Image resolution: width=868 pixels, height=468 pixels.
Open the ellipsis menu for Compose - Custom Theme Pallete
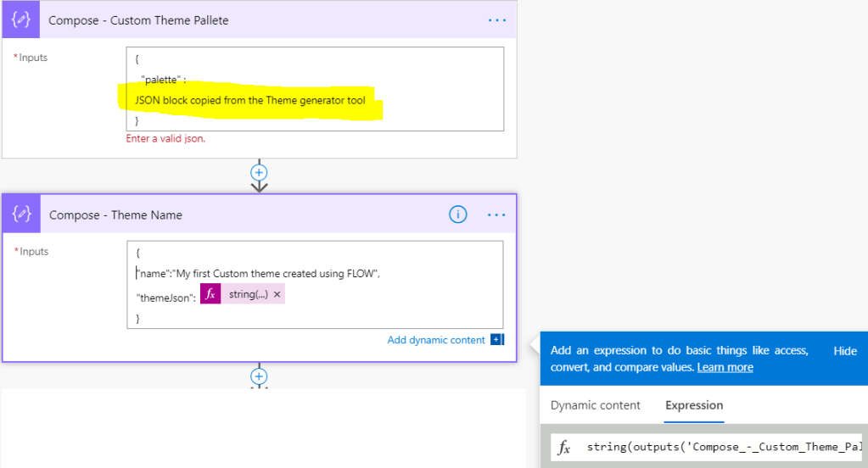496,19
